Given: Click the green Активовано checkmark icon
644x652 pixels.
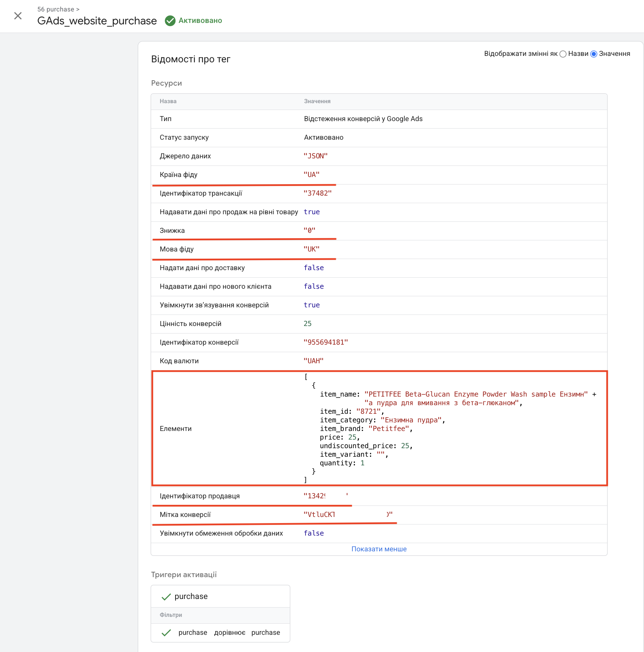Looking at the screenshot, I should (170, 21).
